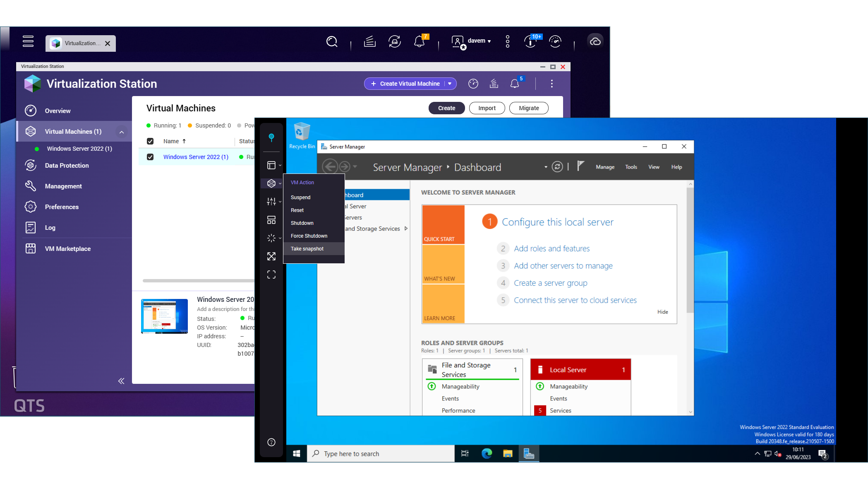The height and width of the screenshot is (489, 868).
Task: Click Server Manager refresh icon
Action: pos(557,167)
